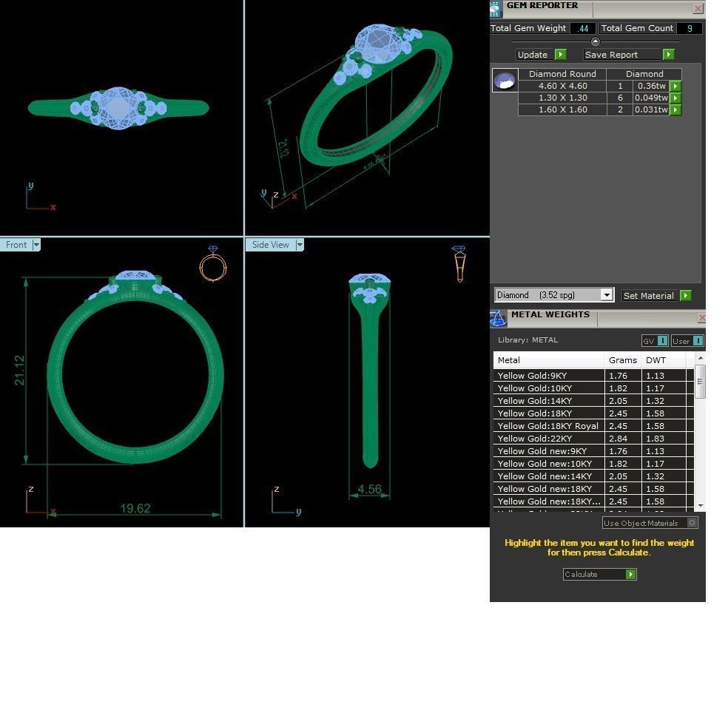Collapse the Gem Reporter summary with the circular arrow
728x713 pixels.
pyautogui.click(x=596, y=41)
